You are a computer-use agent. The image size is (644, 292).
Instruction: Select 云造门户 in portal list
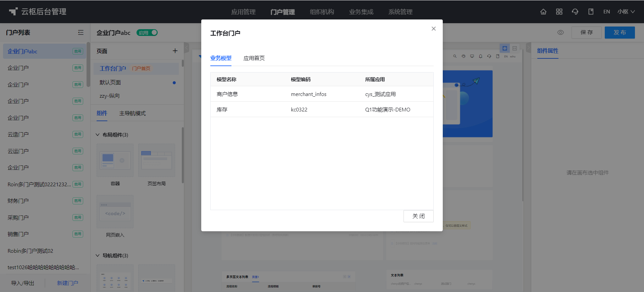point(45,134)
